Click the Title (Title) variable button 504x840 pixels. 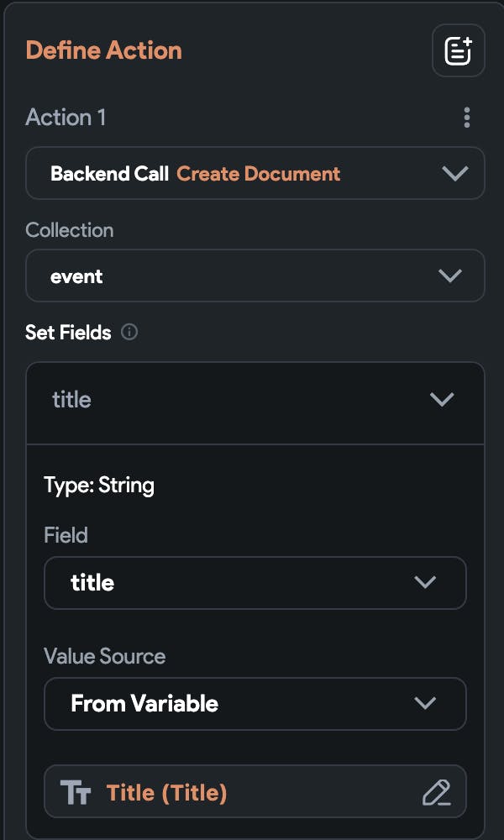pyautogui.click(x=166, y=792)
